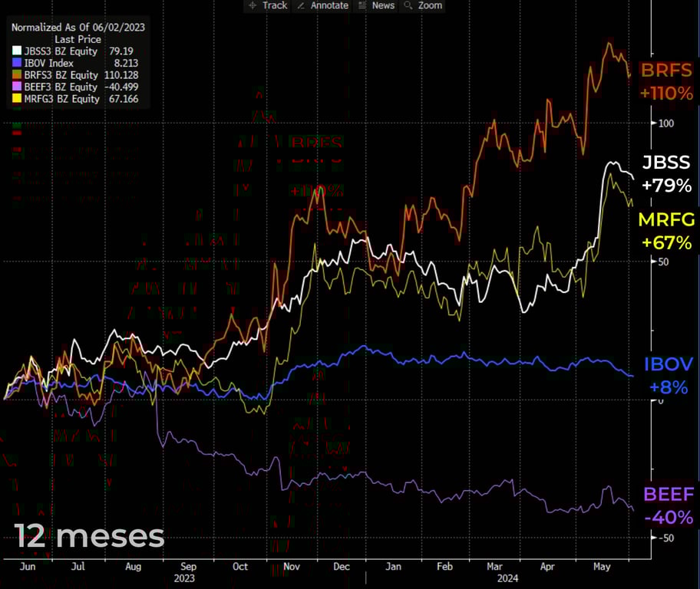Click the "+67%" annotation
This screenshot has height=589, width=700.
click(x=666, y=243)
